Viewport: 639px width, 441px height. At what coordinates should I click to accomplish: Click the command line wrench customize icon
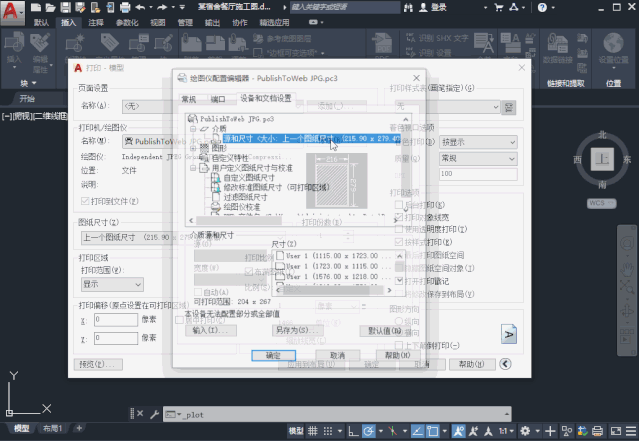pyautogui.click(x=154, y=414)
